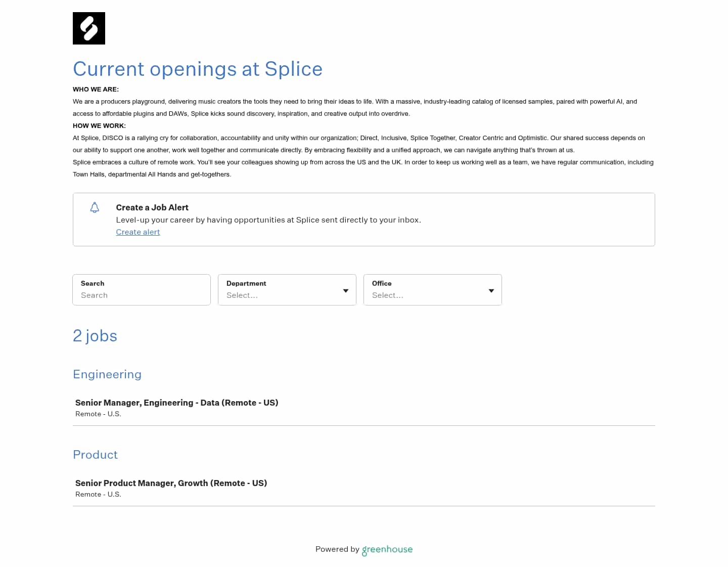
Task: Focus the Search input field
Action: [142, 295]
